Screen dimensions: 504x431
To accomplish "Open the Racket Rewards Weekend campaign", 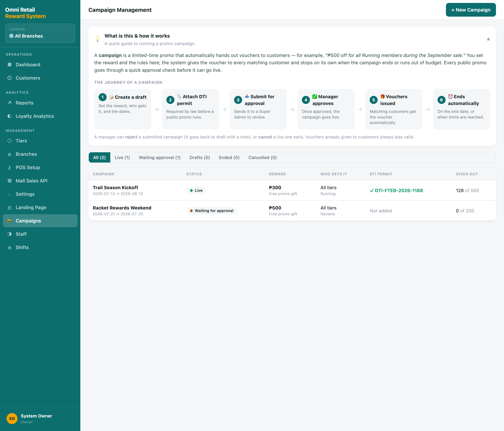I will pyautogui.click(x=122, y=208).
